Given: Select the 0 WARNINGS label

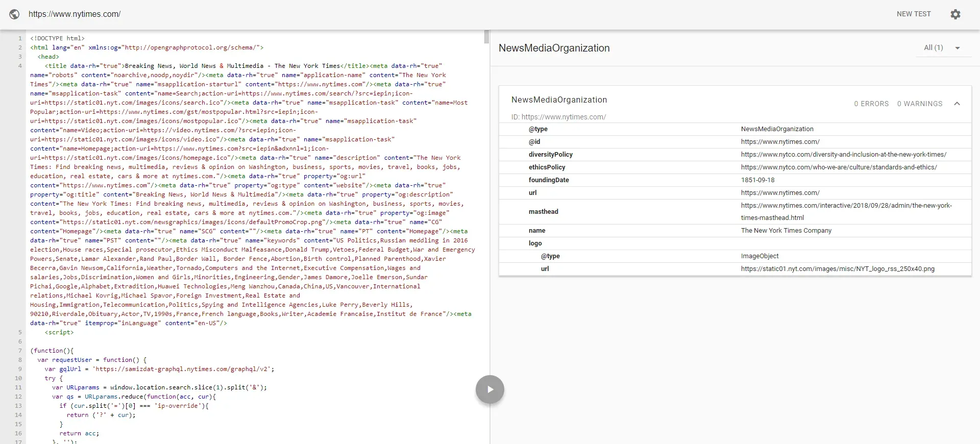Looking at the screenshot, I should (920, 104).
